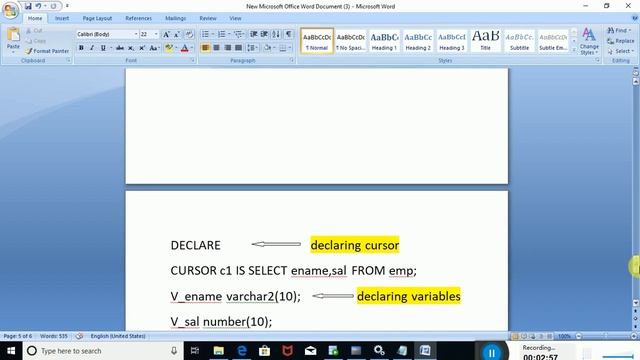Click the Numbering list icon

222,34
